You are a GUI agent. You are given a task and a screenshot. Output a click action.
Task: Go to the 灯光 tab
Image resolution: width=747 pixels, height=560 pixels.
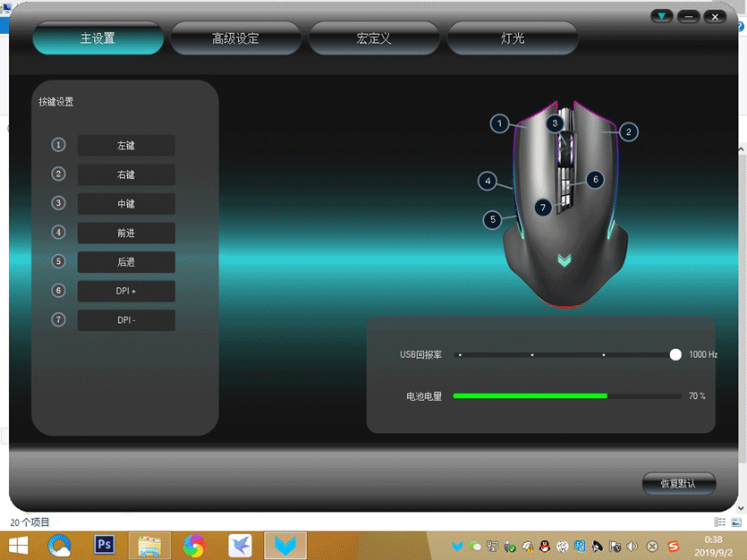tap(513, 38)
